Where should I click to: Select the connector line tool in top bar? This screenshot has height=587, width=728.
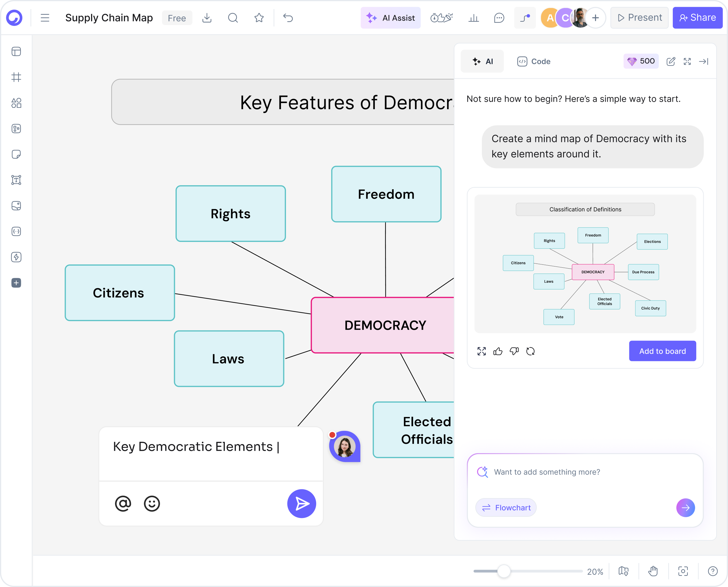pyautogui.click(x=525, y=18)
